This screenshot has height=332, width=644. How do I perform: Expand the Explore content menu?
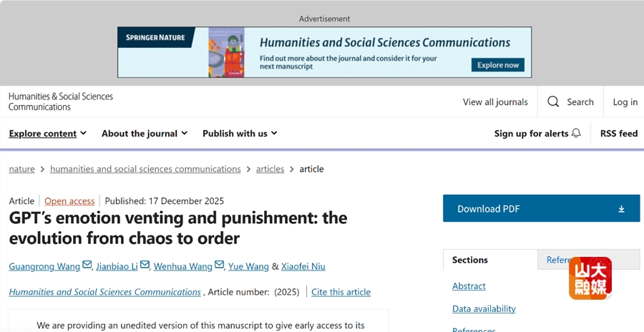pyautogui.click(x=47, y=133)
